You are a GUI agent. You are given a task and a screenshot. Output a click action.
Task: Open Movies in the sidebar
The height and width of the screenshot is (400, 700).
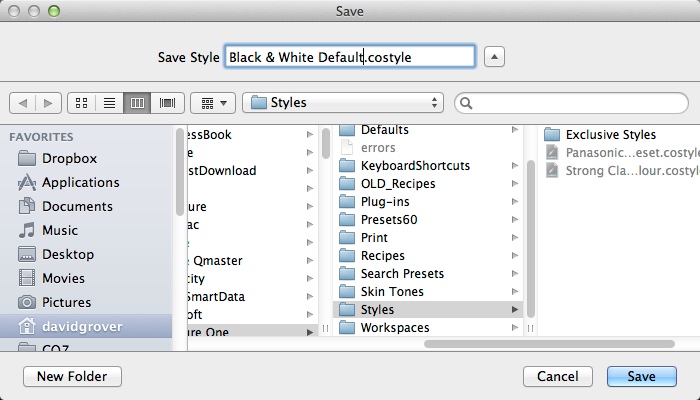pyautogui.click(x=86, y=278)
